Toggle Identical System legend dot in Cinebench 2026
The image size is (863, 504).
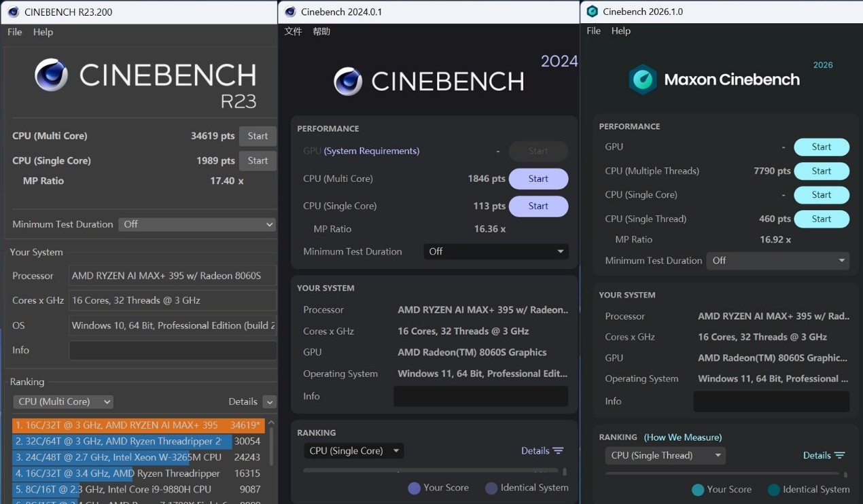point(773,490)
